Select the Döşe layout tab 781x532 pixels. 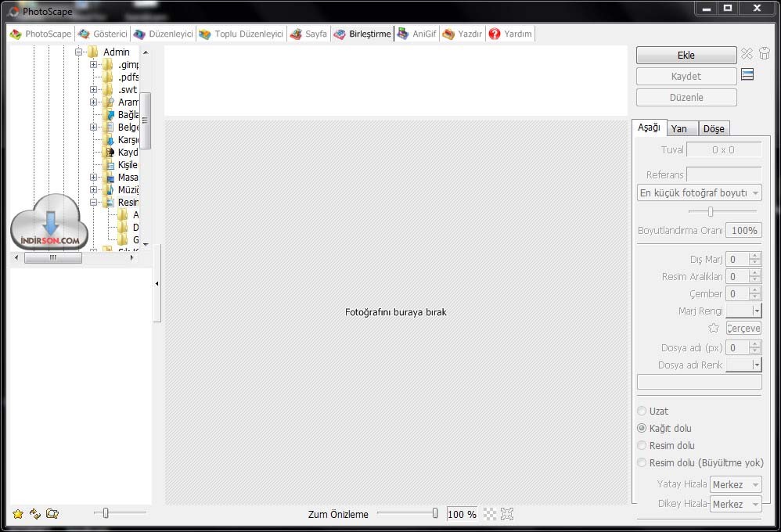(714, 128)
